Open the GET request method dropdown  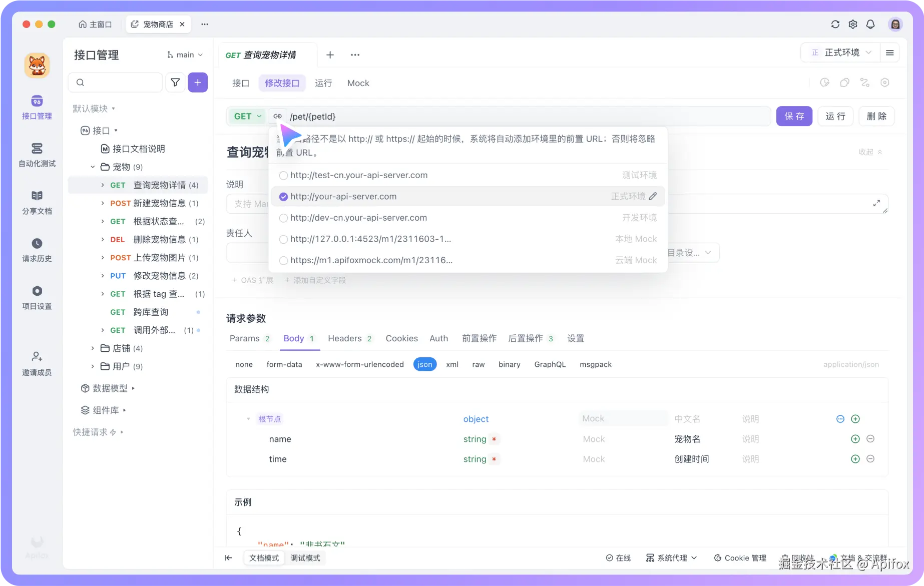(246, 116)
